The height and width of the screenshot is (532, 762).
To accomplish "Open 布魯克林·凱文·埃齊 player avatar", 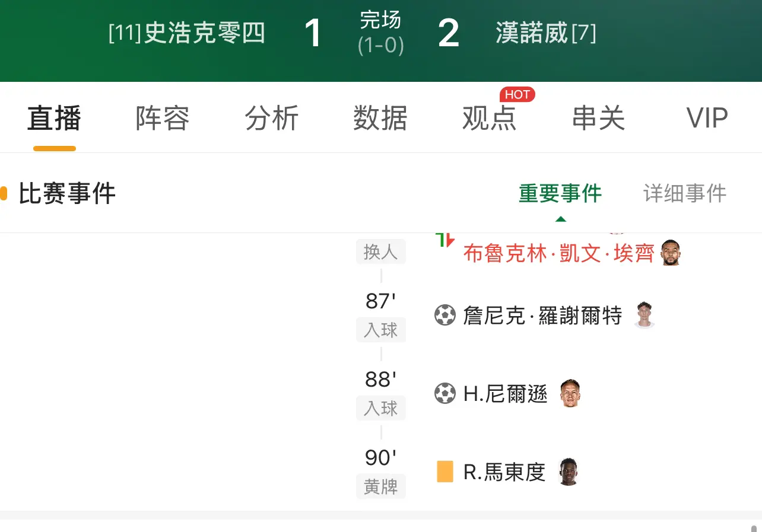I will click(671, 253).
